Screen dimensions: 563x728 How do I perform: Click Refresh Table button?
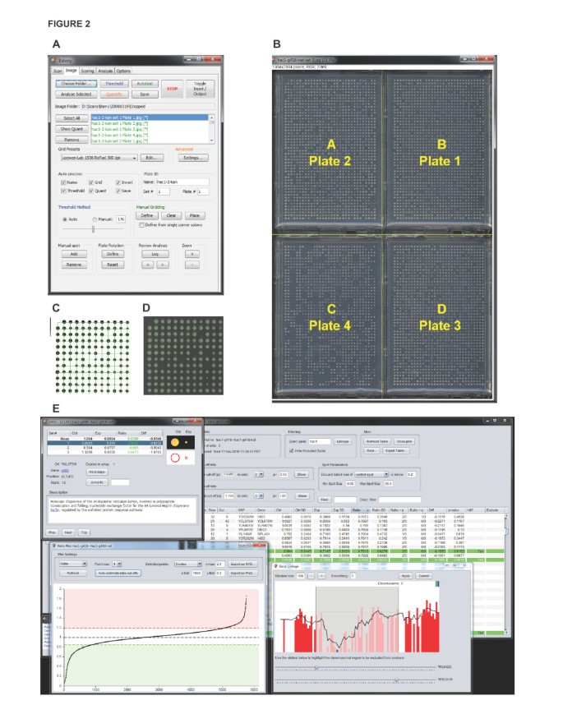[x=377, y=441]
